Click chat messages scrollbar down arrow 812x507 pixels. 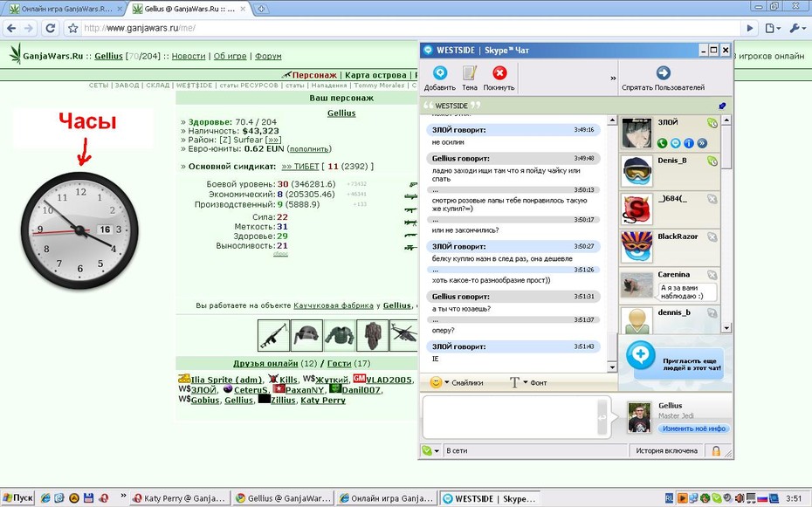point(612,367)
